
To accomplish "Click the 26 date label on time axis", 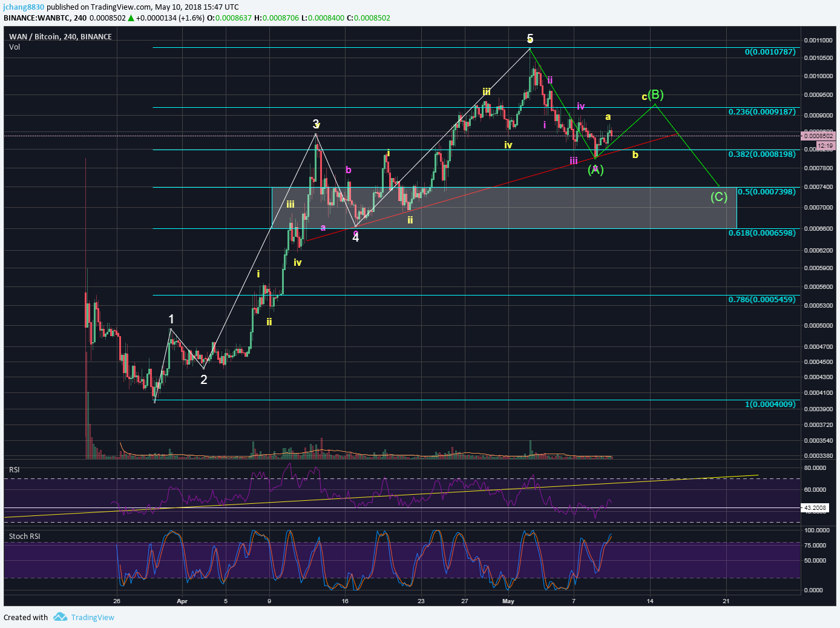I will point(117,601).
